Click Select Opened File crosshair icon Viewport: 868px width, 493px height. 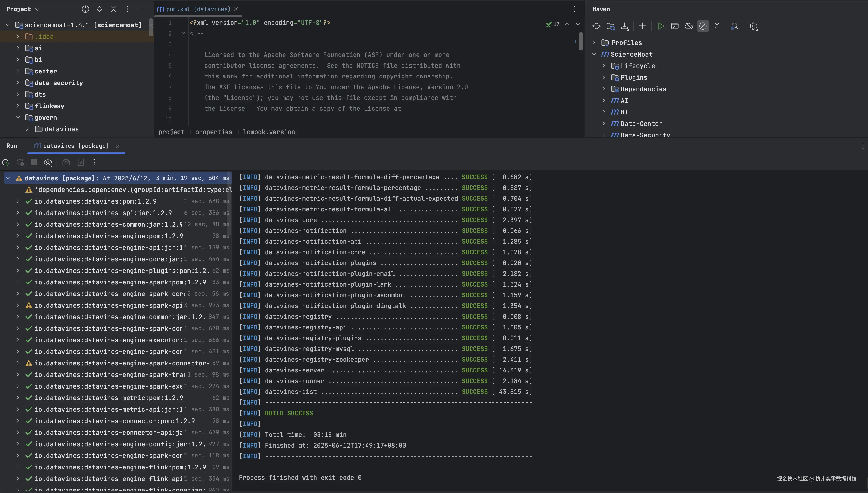coord(85,9)
